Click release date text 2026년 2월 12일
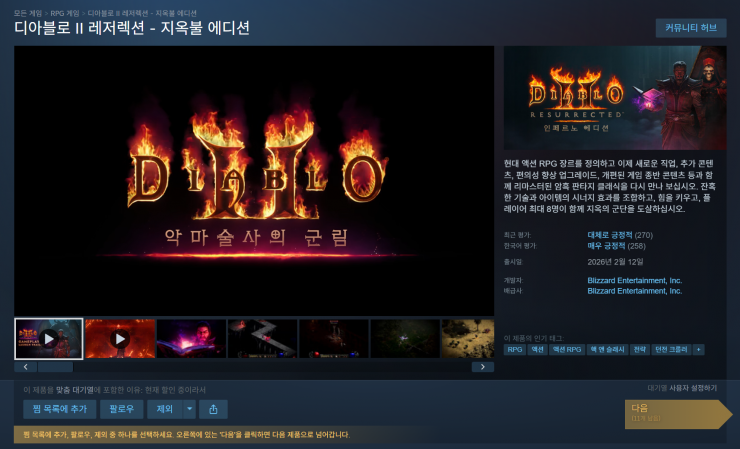Image resolution: width=740 pixels, height=449 pixels. (615, 262)
